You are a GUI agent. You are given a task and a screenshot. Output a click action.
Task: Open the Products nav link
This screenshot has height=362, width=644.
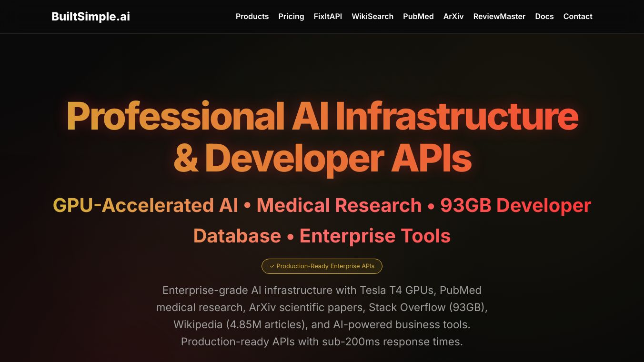click(252, 17)
